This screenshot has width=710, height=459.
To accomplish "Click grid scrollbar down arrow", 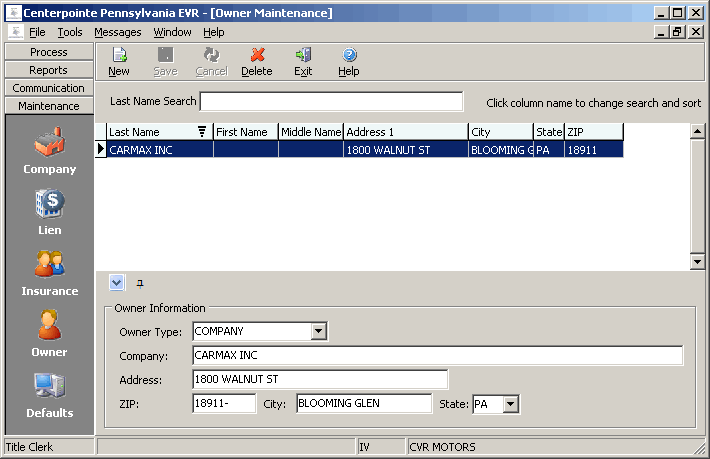I will pyautogui.click(x=697, y=261).
